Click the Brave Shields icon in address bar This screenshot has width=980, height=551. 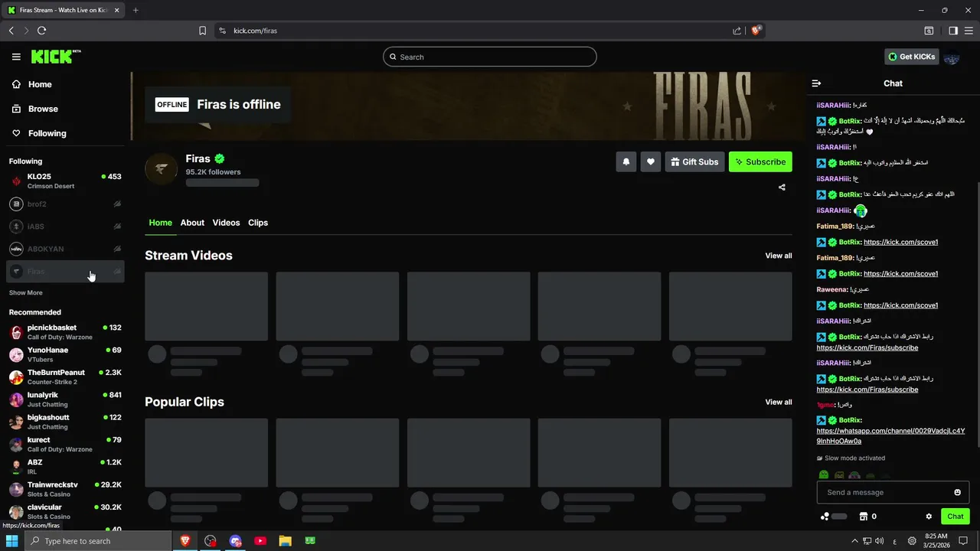pyautogui.click(x=756, y=31)
